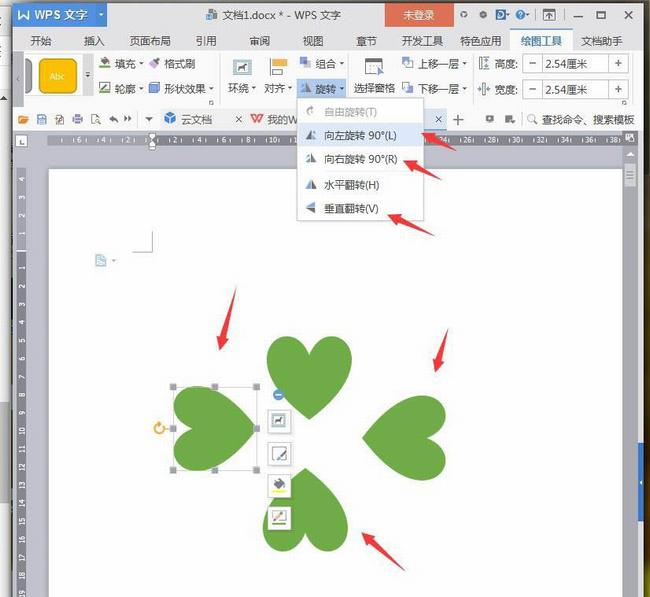Screen dimensions: 650x597
Task: Click the Selection Pane (选择窗格) icon
Action: (374, 66)
